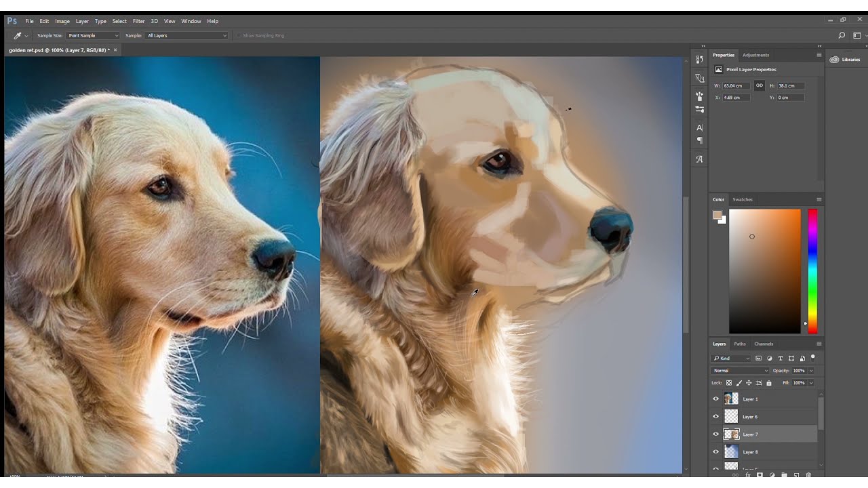Open the Filter menu

pos(138,21)
